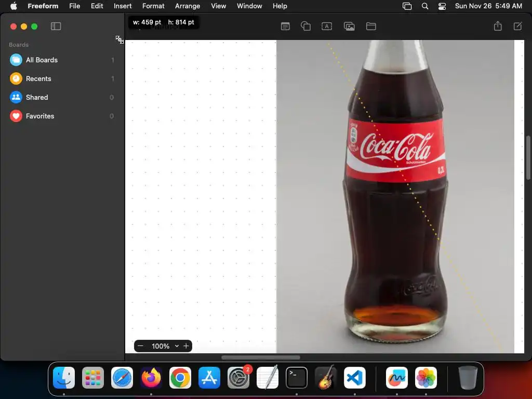Create a new board icon
Image resolution: width=532 pixels, height=399 pixels.
pos(518,26)
